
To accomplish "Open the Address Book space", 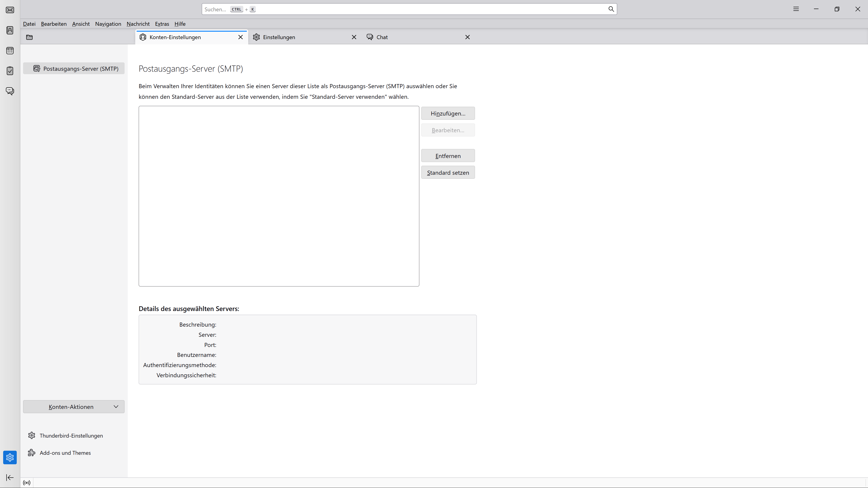I will 10,30.
